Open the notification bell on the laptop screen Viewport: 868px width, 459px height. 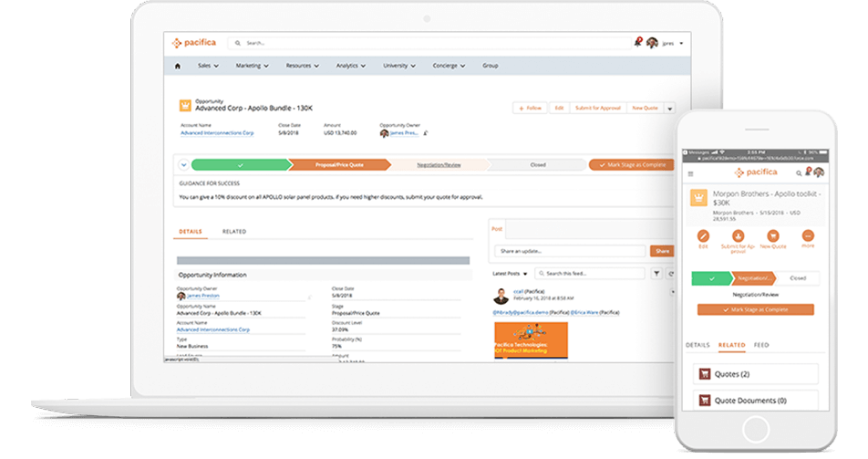[x=637, y=42]
